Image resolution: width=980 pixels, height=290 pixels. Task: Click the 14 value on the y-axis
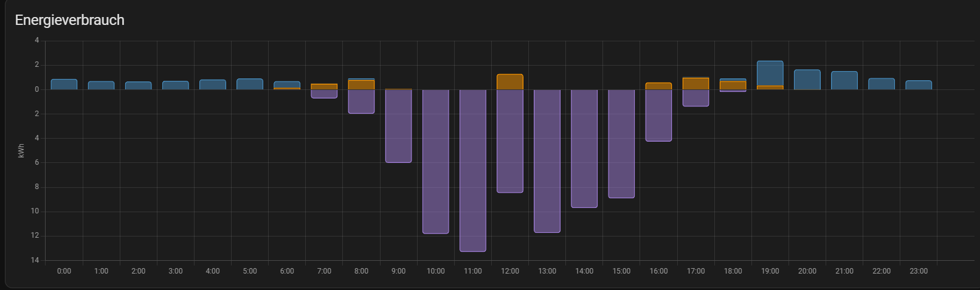pos(35,260)
